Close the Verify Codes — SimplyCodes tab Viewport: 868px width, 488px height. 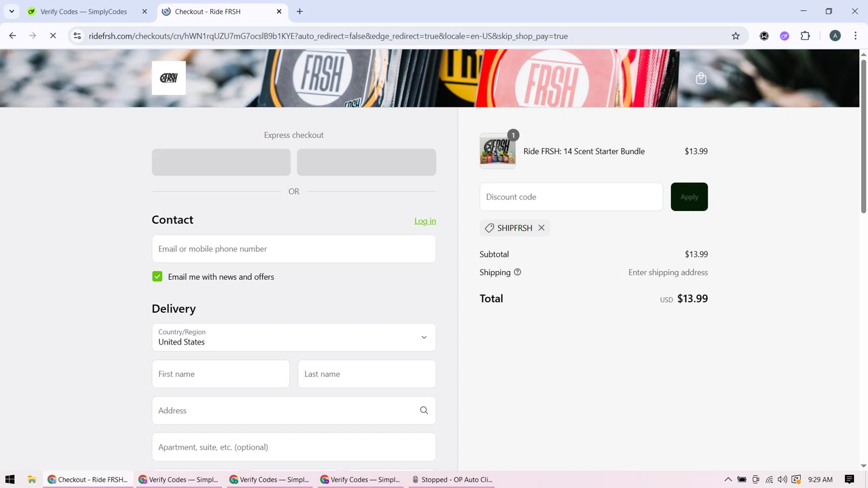tap(145, 12)
